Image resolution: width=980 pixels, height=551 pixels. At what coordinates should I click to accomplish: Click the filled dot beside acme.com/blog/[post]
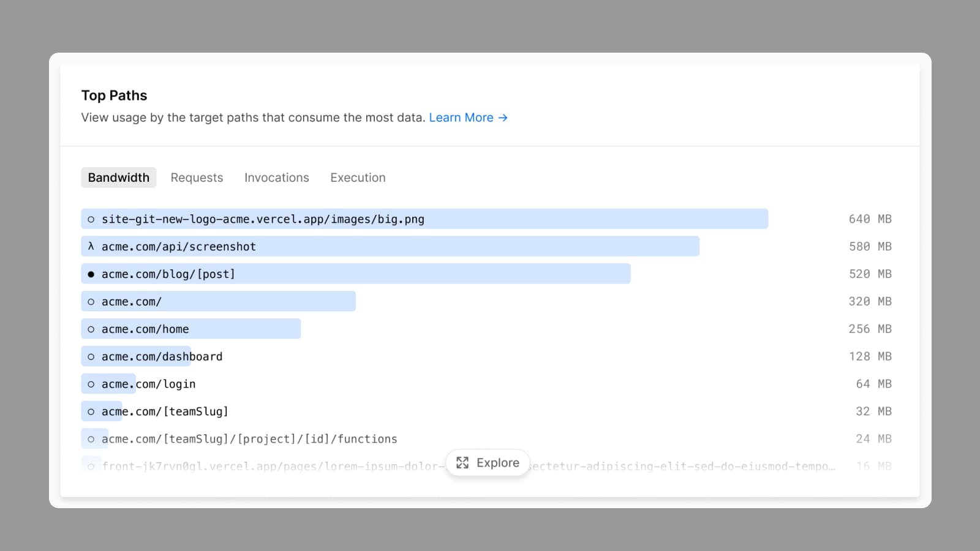(x=91, y=274)
